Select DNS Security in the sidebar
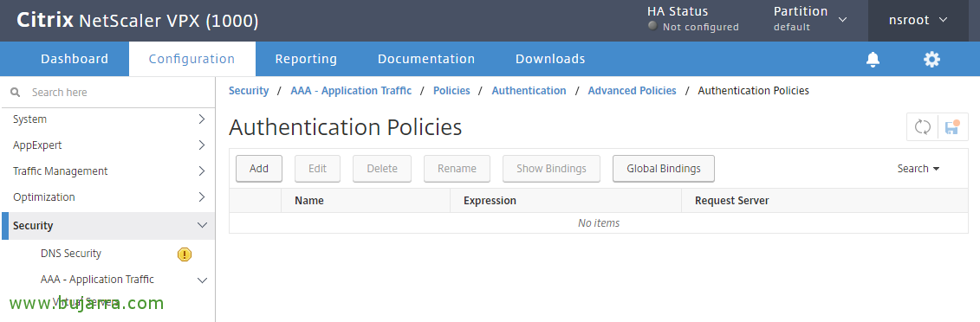This screenshot has height=322, width=980. [71, 254]
